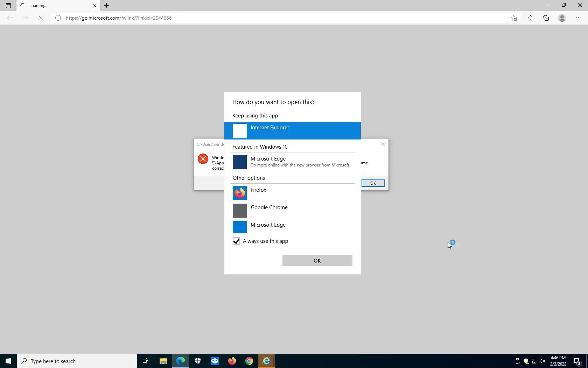Image resolution: width=588 pixels, height=368 pixels.
Task: Open Mail app from taskbar
Action: (x=215, y=361)
